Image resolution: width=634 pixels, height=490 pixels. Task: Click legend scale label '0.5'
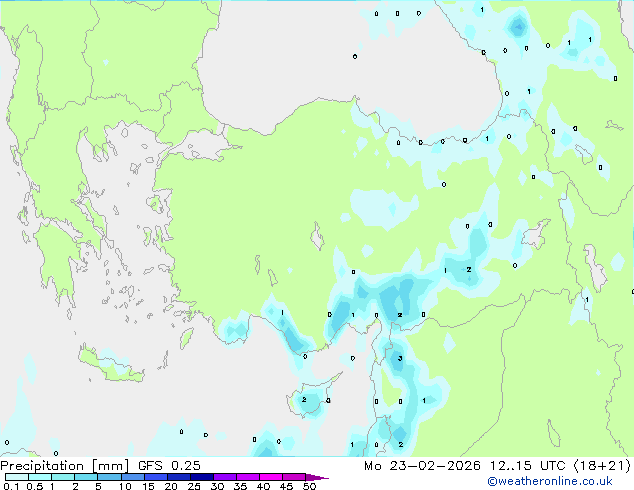pyautogui.click(x=35, y=486)
